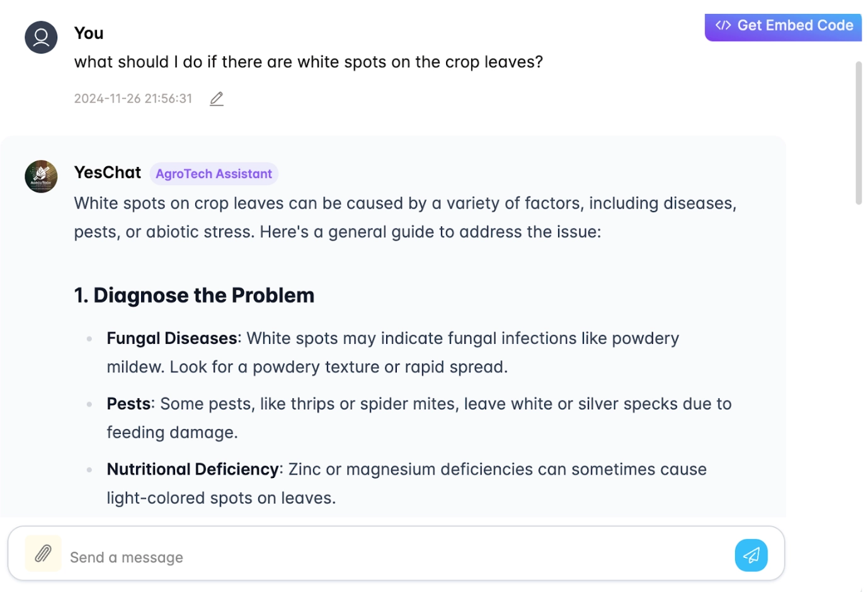Click the user question about white spots

point(309,62)
